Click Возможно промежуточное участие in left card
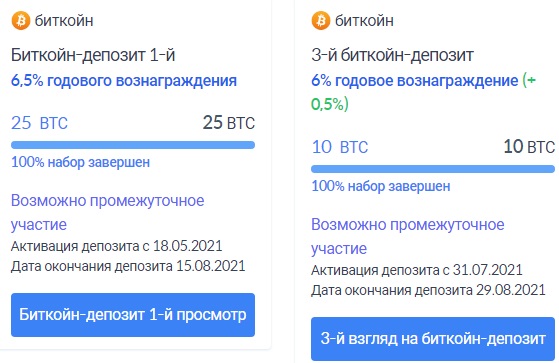Image resolution: width=559 pixels, height=363 pixels. pos(107,213)
